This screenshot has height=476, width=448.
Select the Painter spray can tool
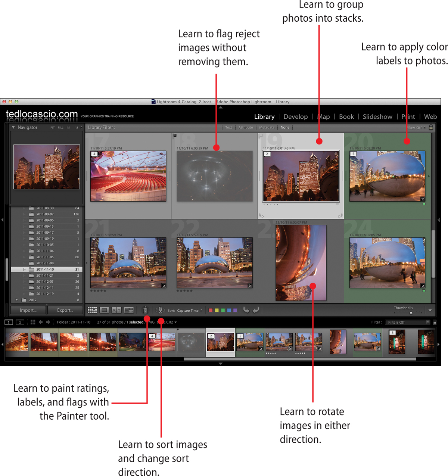pyautogui.click(x=145, y=310)
